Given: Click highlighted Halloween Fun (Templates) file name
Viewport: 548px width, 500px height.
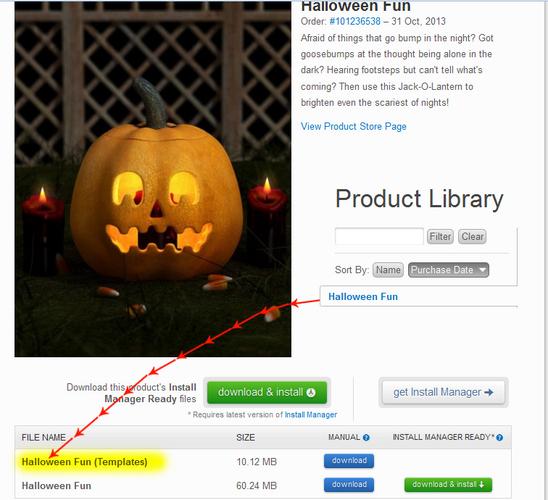Looking at the screenshot, I should coord(84,462).
